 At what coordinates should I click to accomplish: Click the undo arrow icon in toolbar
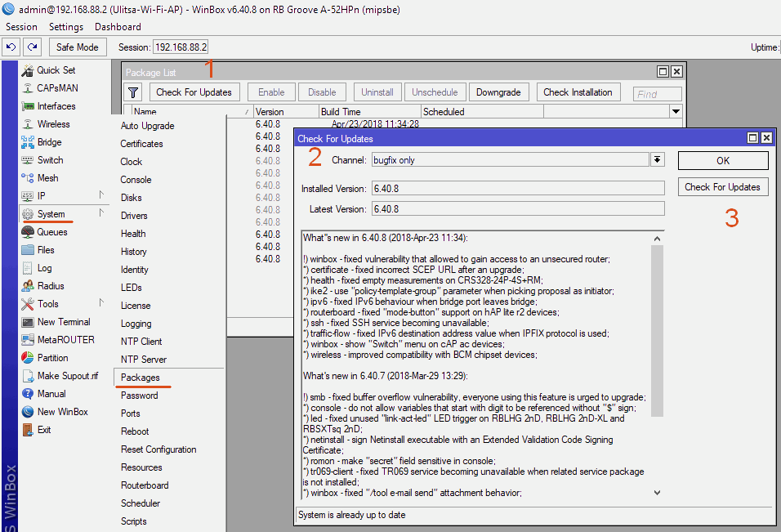point(11,47)
